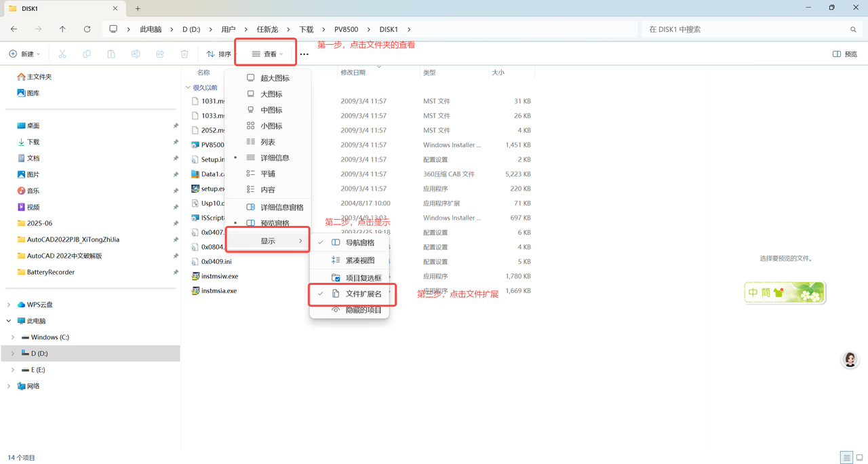This screenshot has width=868, height=464.
Task: Select the instmsiw.exe file
Action: (x=220, y=276)
